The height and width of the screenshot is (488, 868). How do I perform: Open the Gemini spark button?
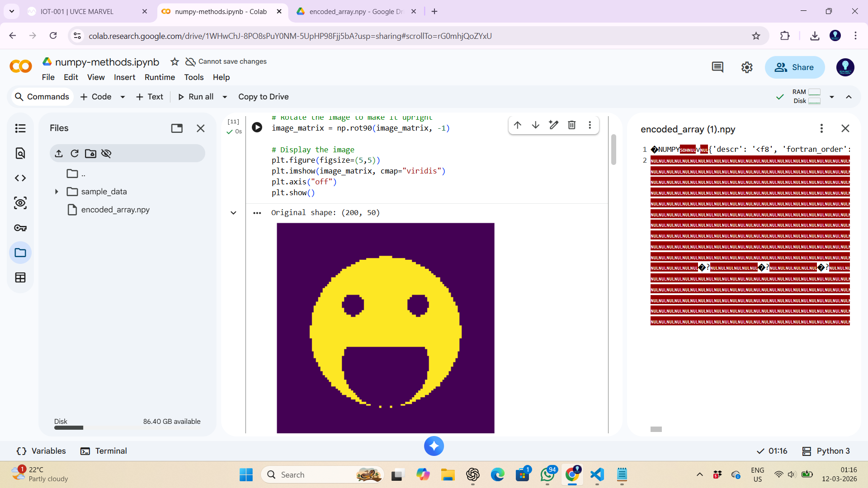click(x=434, y=446)
